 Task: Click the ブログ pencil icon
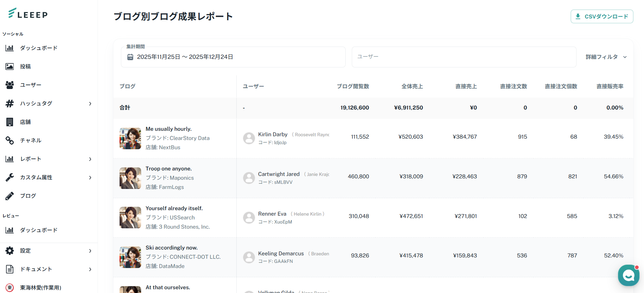(x=10, y=196)
